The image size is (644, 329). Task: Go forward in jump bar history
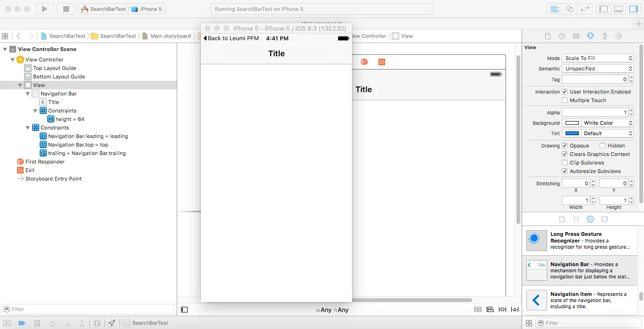31,36
